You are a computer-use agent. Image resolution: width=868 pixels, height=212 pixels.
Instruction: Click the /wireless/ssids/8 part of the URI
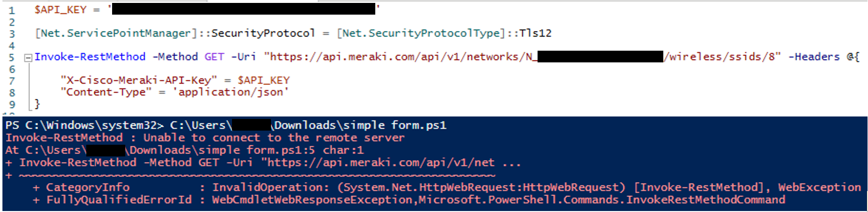[x=722, y=57]
